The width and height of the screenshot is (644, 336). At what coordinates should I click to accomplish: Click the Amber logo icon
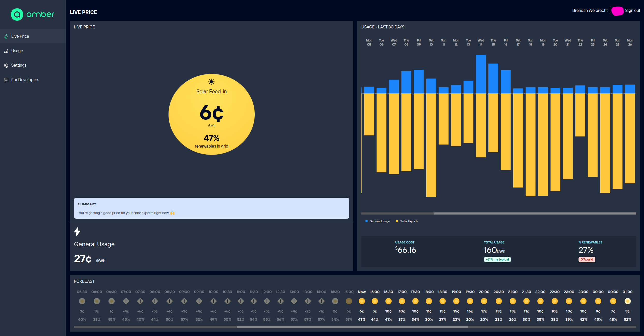click(17, 14)
